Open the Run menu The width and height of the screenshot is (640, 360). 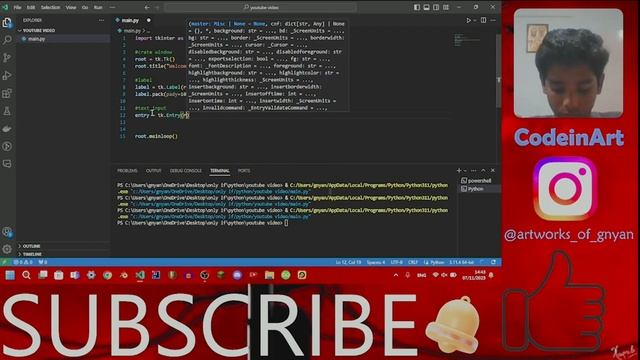(98, 7)
